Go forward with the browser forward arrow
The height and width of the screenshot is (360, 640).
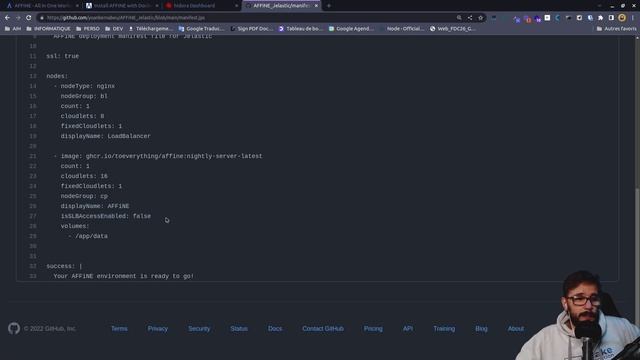tap(18, 18)
